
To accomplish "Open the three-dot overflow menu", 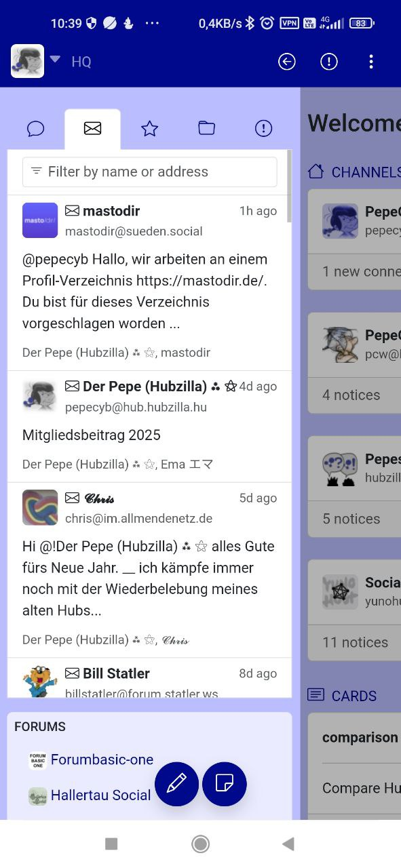I will click(x=371, y=62).
